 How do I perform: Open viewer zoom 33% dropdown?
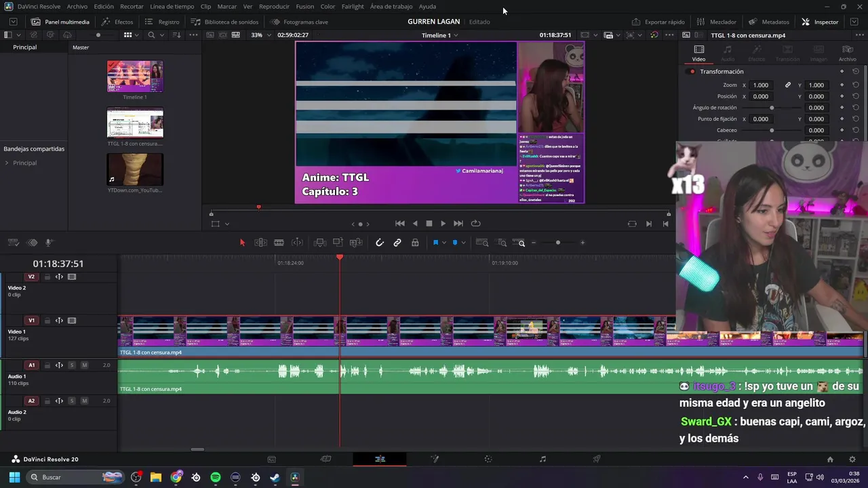point(260,35)
